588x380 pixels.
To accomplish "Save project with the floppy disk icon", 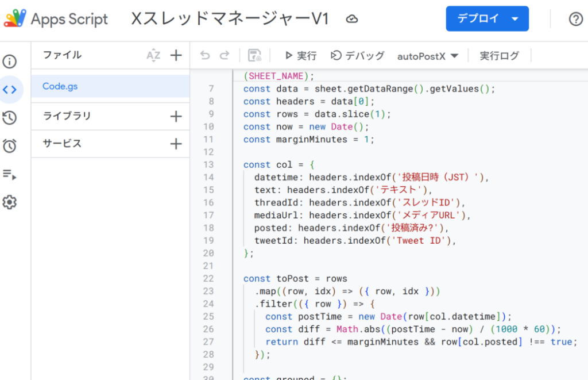I will coord(254,56).
